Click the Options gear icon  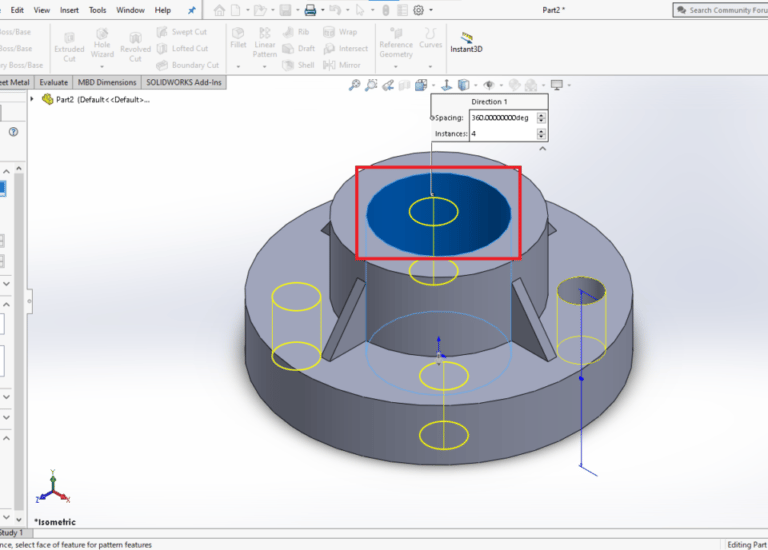(x=418, y=10)
